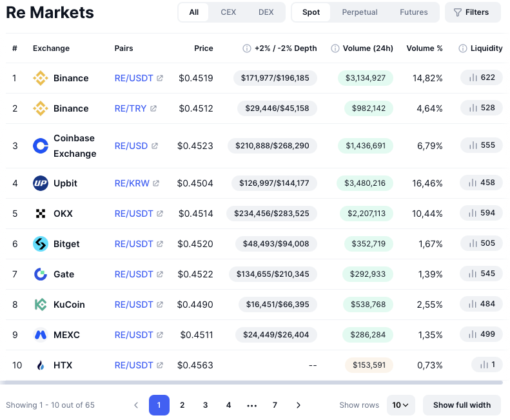Click the horizontal scrollbar below the table

[x=251, y=383]
